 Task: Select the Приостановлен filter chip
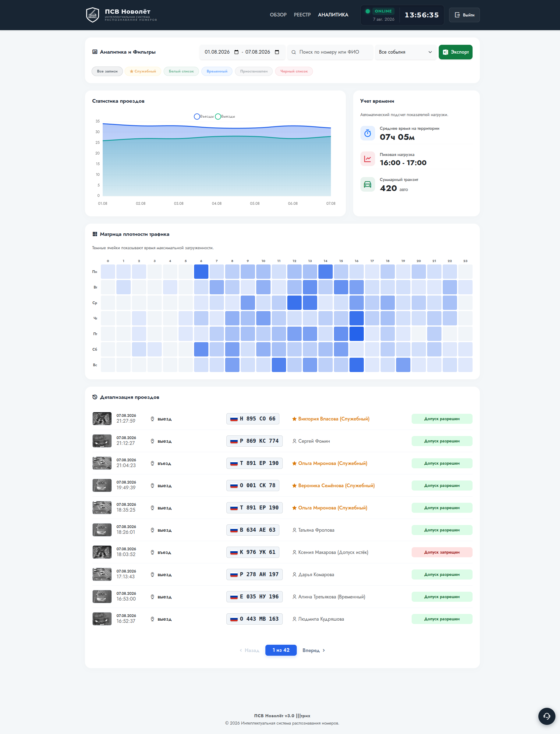[x=254, y=71]
